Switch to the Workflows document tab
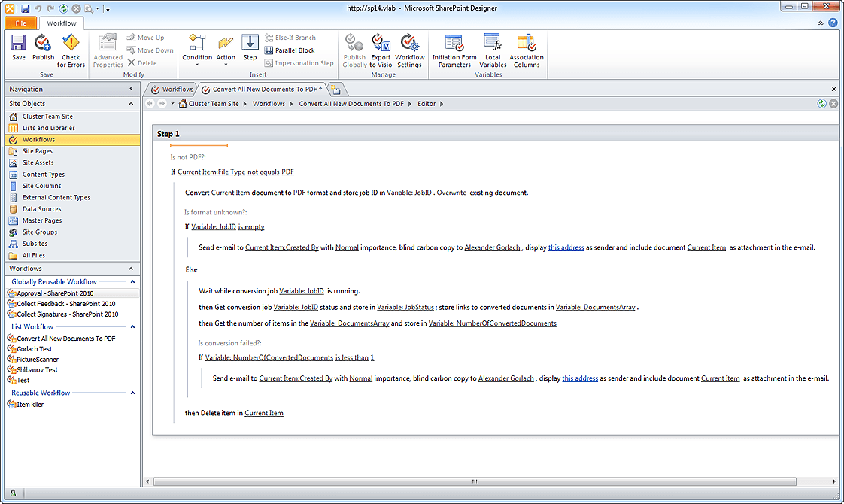The width and height of the screenshot is (844, 504). (x=172, y=90)
